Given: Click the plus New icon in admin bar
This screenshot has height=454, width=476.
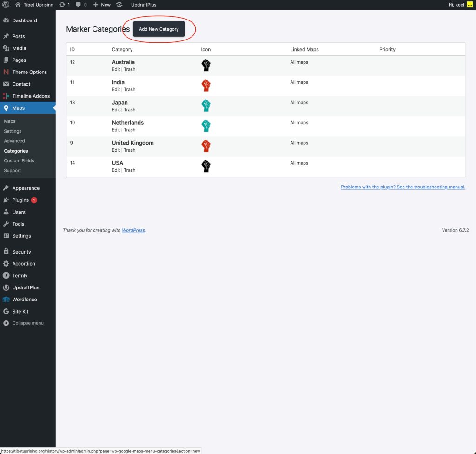Looking at the screenshot, I should point(96,5).
